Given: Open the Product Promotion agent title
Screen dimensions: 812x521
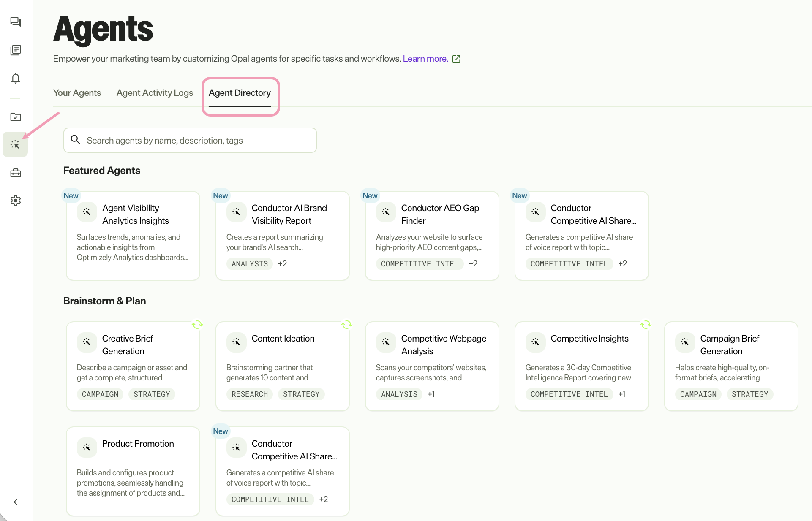Looking at the screenshot, I should 138,444.
